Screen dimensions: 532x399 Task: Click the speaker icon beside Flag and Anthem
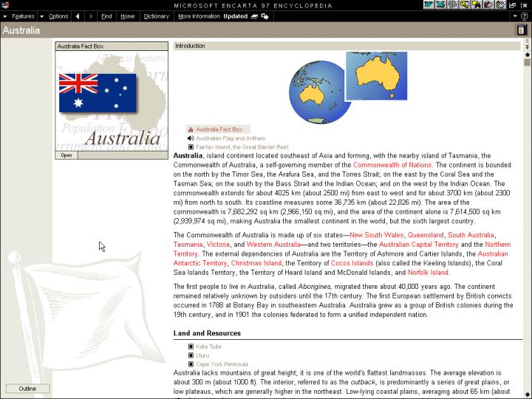[191, 138]
